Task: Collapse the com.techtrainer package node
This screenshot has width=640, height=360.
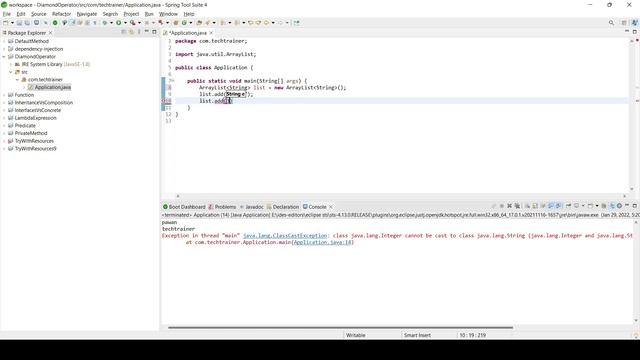Action: [x=17, y=80]
